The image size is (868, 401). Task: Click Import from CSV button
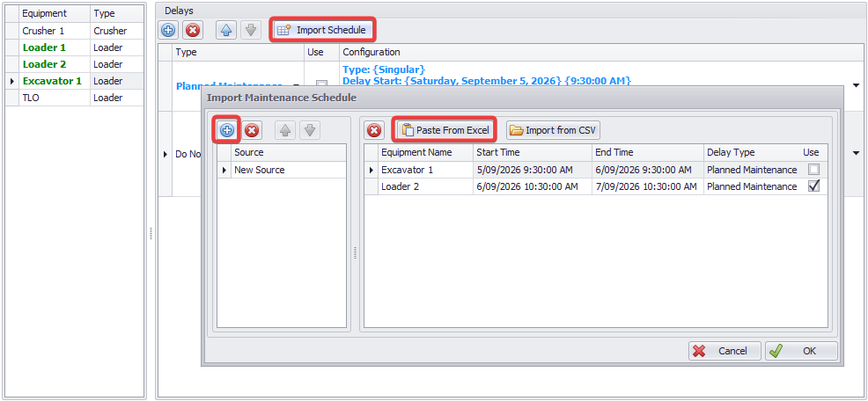[554, 130]
